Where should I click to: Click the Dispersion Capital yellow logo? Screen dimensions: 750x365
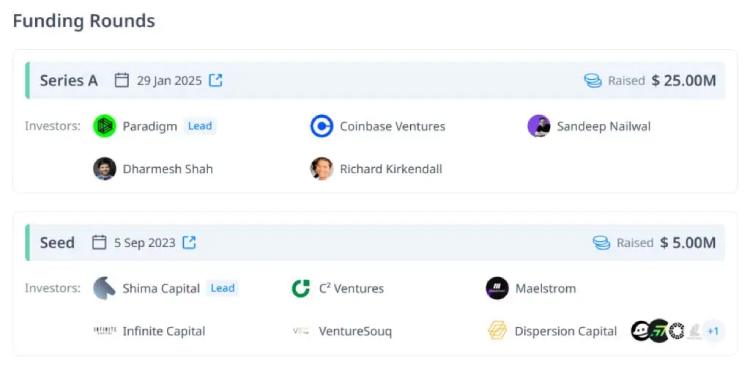pos(497,331)
